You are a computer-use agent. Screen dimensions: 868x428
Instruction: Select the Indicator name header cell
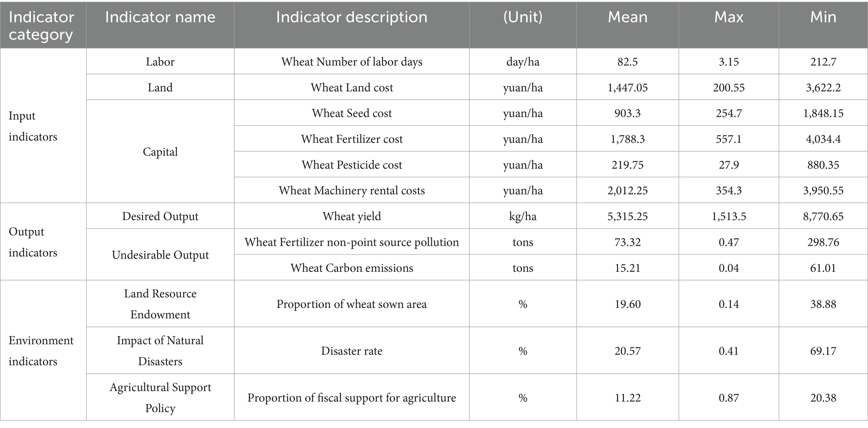click(x=160, y=25)
